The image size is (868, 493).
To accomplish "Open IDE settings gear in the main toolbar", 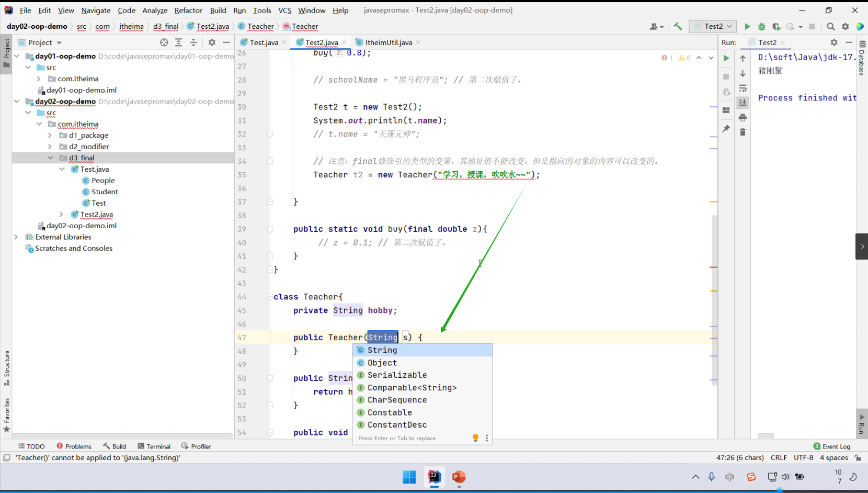I will tap(846, 27).
